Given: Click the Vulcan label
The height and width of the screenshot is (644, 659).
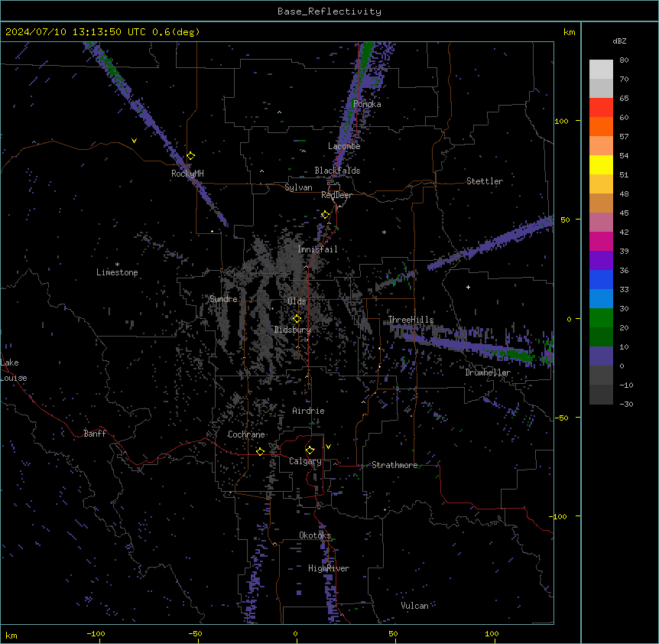Looking at the screenshot, I should (414, 606).
